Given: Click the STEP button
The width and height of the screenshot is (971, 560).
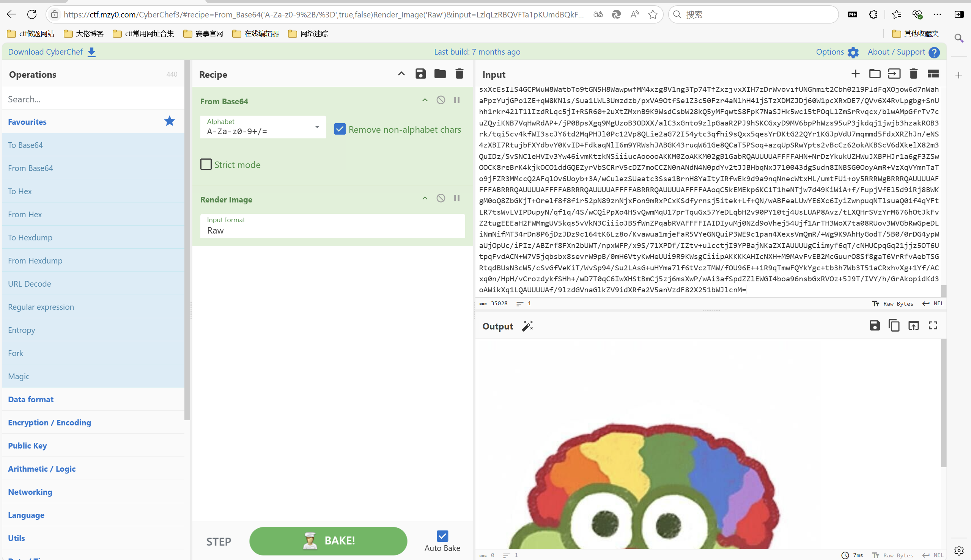Looking at the screenshot, I should click(219, 541).
